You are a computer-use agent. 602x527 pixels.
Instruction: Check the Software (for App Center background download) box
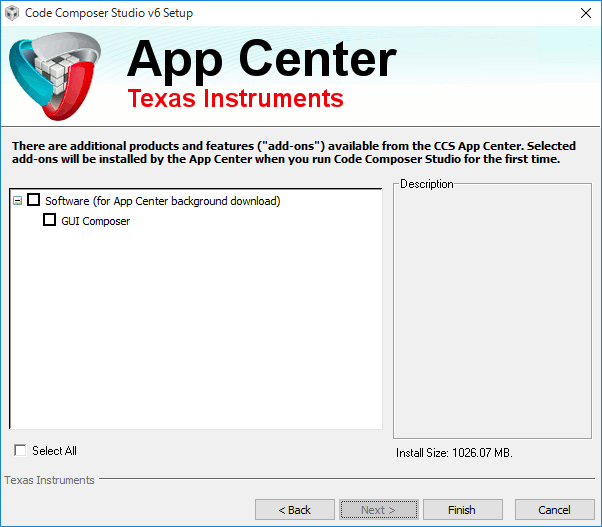click(x=33, y=200)
